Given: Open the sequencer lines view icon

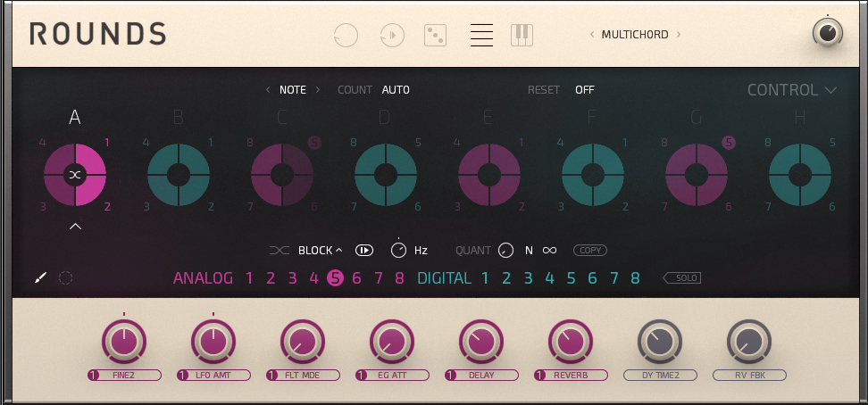Looking at the screenshot, I should (x=481, y=36).
